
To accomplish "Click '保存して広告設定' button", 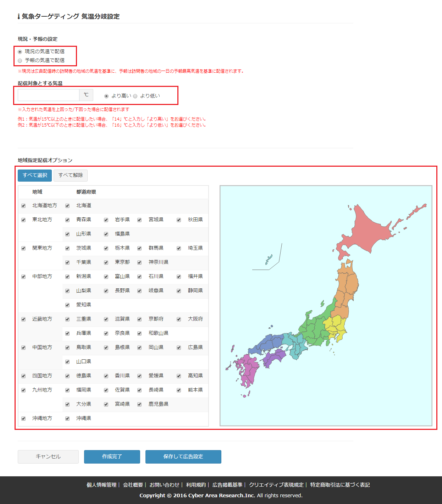I will [x=183, y=457].
